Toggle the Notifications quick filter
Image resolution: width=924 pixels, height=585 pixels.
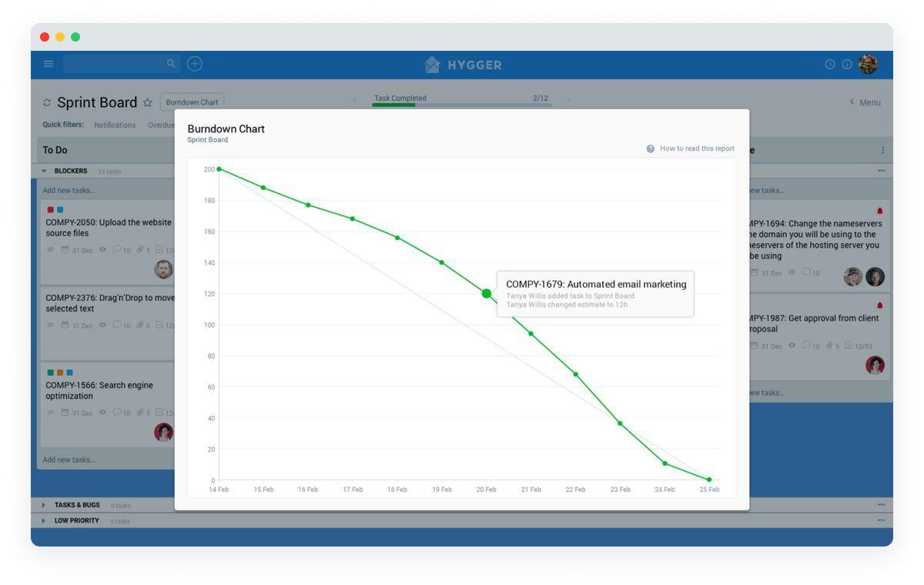click(115, 125)
